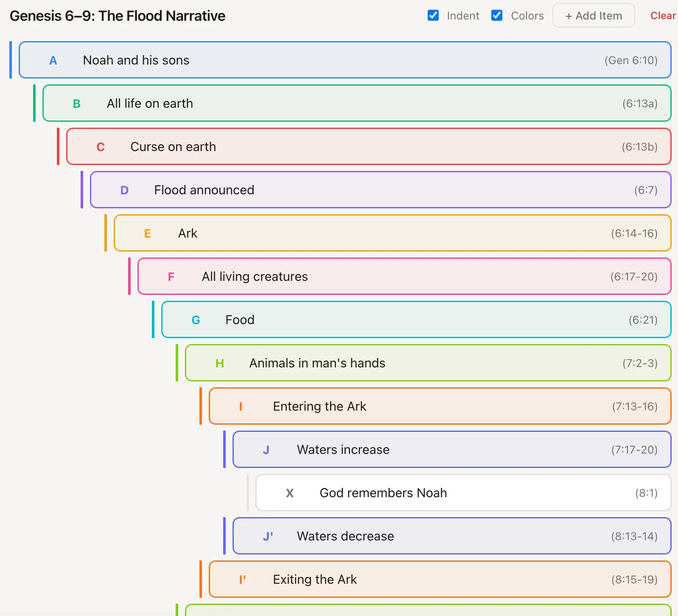Click the red Clear link

coord(663,16)
